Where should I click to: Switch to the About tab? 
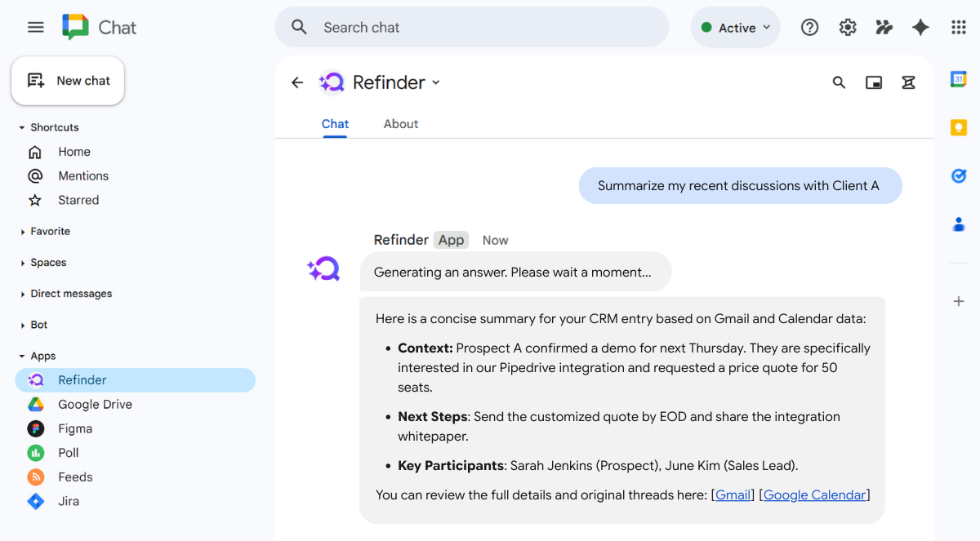(400, 123)
